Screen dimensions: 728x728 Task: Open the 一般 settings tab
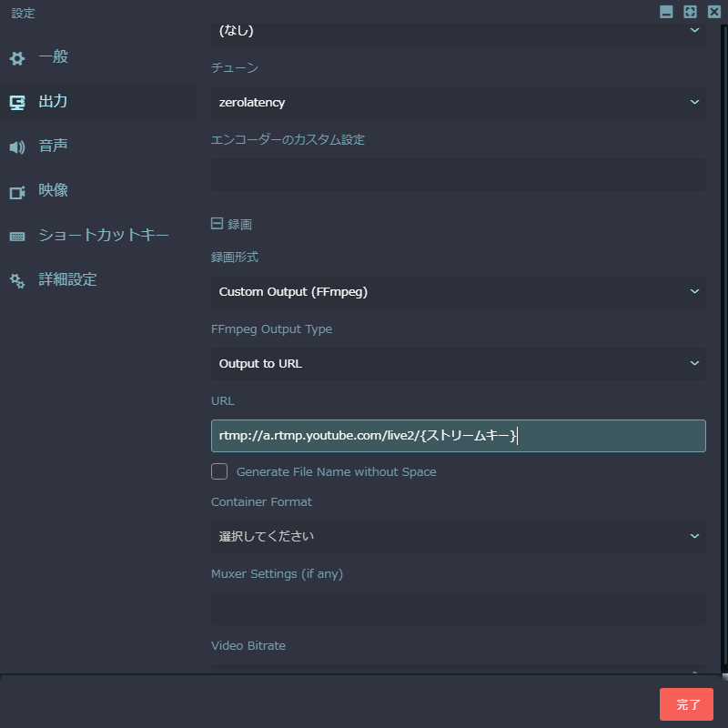tap(98, 57)
